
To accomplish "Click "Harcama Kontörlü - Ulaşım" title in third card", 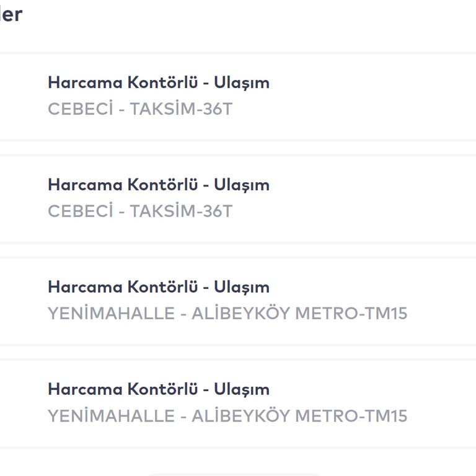I will tap(159, 287).
